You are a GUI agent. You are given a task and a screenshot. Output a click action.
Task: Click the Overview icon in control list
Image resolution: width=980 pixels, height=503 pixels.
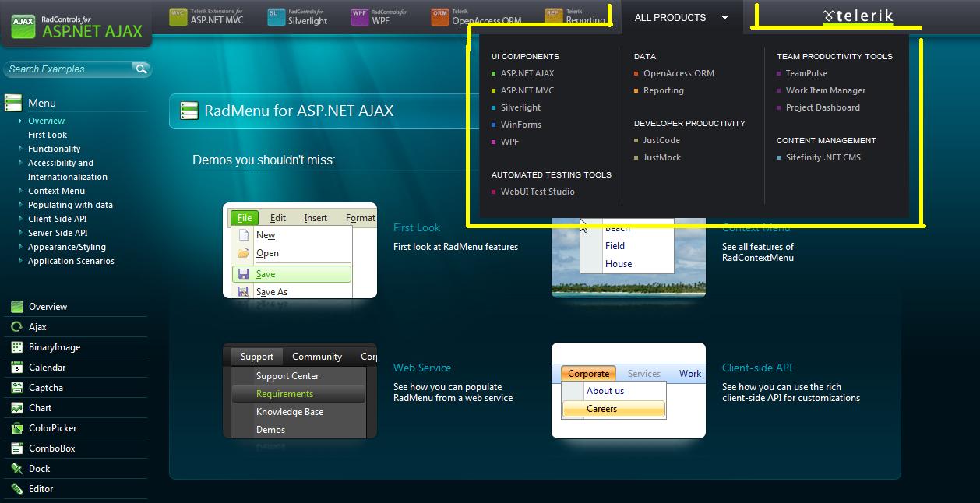(16, 307)
